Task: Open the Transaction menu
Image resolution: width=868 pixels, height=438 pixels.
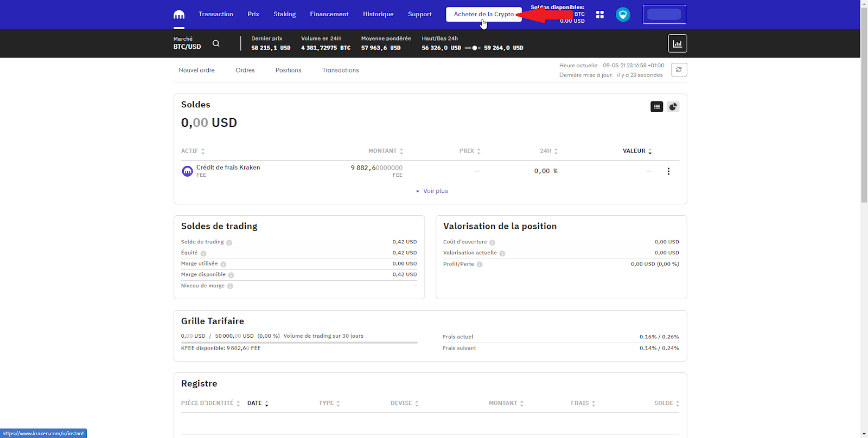Action: coord(216,14)
